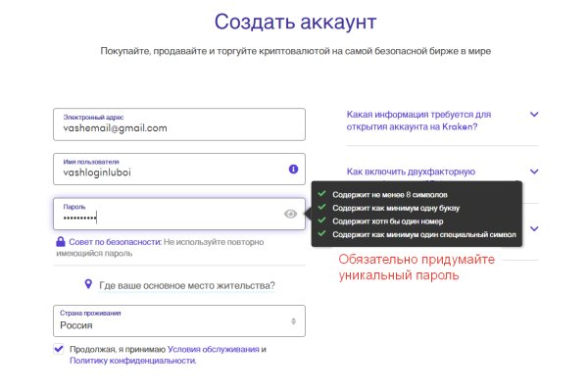Click the info icon in username field

[x=292, y=170]
